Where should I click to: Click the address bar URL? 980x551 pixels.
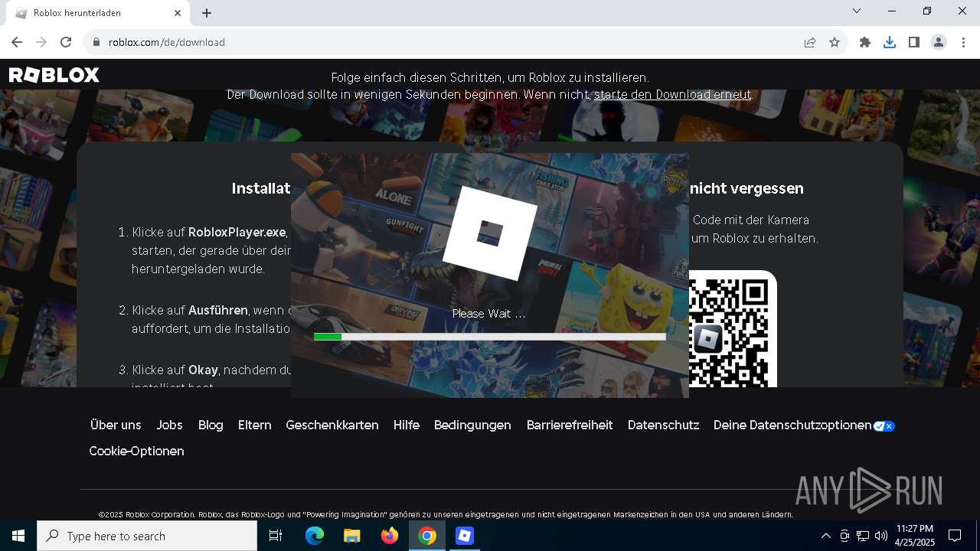[167, 42]
